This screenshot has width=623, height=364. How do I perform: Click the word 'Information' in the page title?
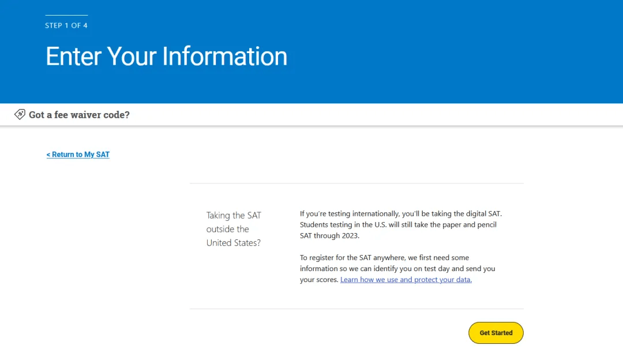click(x=224, y=57)
